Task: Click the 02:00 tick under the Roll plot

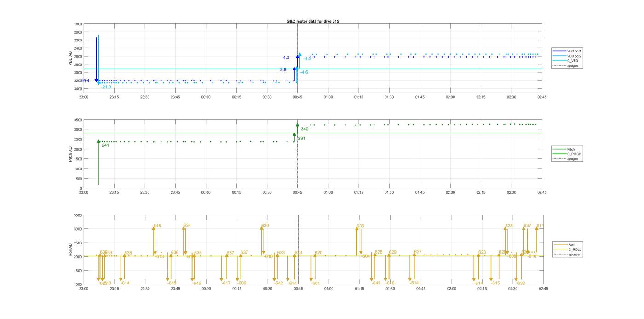Action: [x=452, y=289]
